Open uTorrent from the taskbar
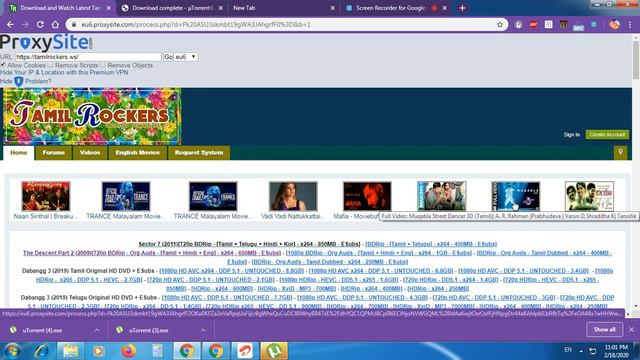 point(274,351)
